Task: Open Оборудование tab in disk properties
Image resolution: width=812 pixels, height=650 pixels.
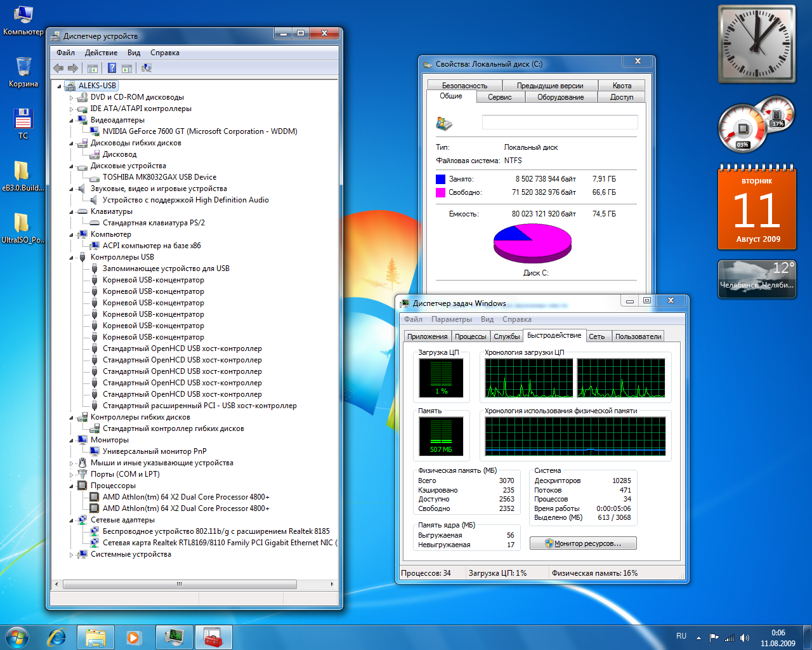Action: click(561, 97)
